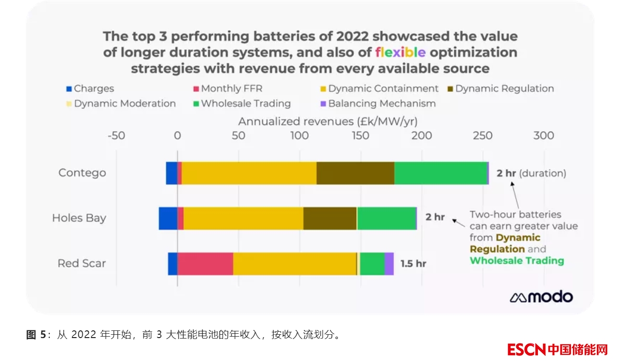Select Red Scar's red Monthly FFR segment

click(x=205, y=264)
